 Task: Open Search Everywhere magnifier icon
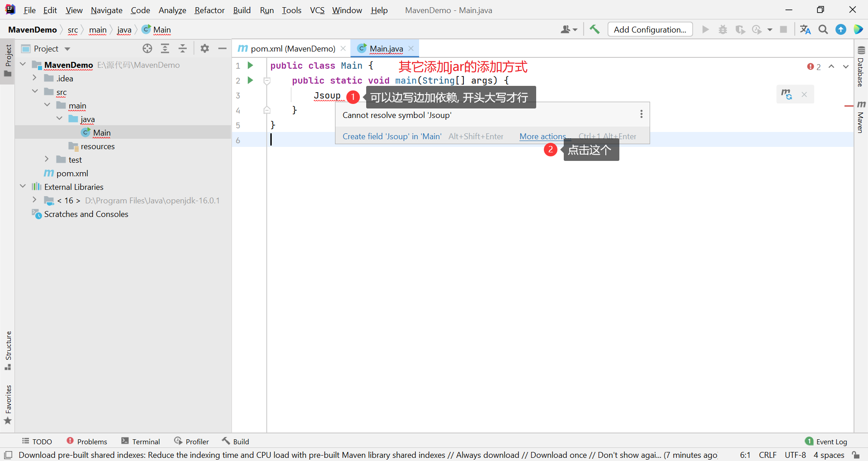pos(823,29)
